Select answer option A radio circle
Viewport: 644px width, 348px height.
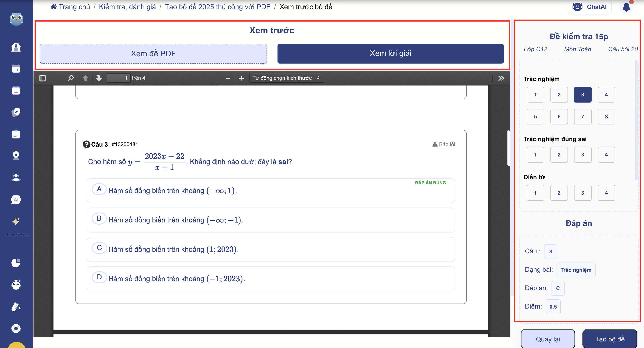pyautogui.click(x=99, y=189)
